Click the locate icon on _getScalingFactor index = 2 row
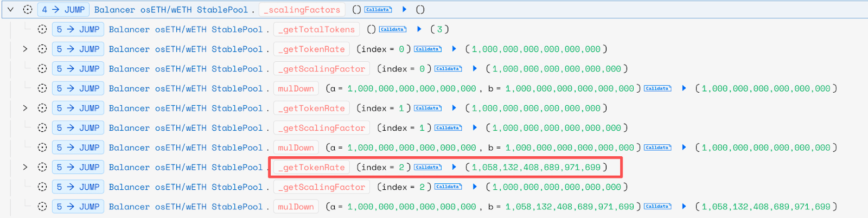The width and height of the screenshot is (868, 218). pos(42,187)
